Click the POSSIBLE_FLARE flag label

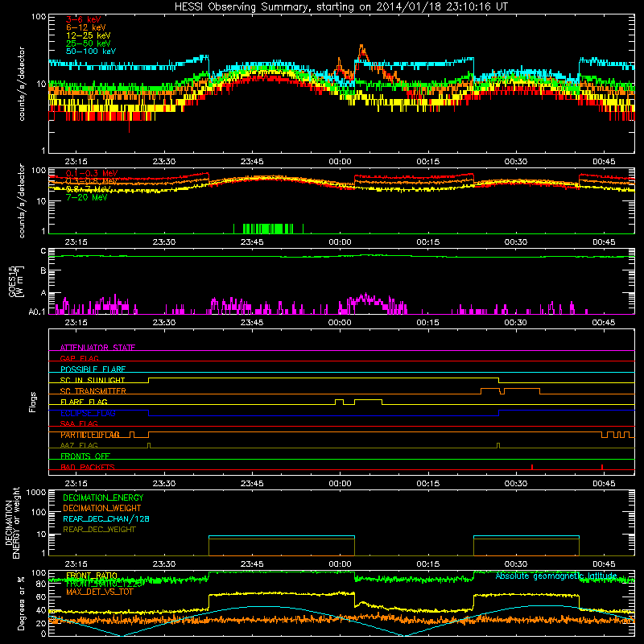[93, 369]
